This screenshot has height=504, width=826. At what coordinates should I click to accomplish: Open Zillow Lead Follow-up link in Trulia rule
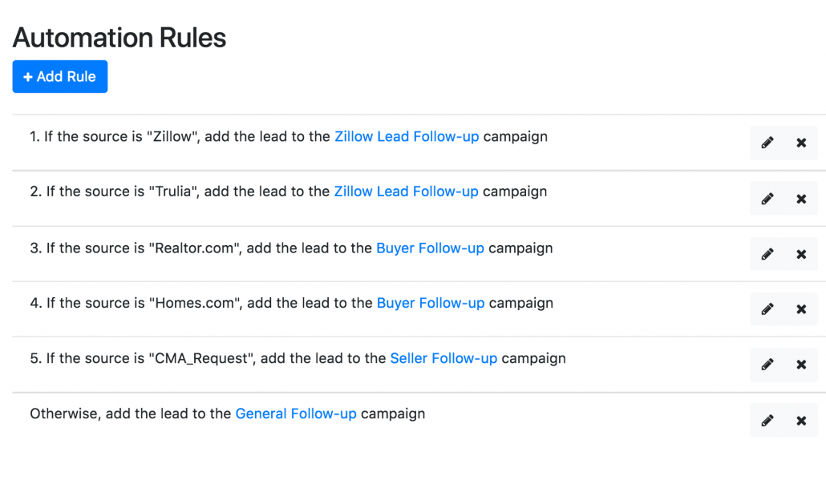click(x=406, y=192)
